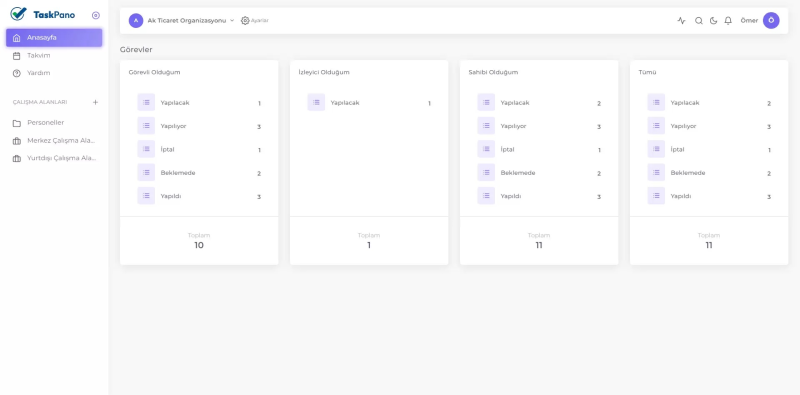This screenshot has width=800, height=395.
Task: Click the Görevler section heading
Action: coord(136,50)
